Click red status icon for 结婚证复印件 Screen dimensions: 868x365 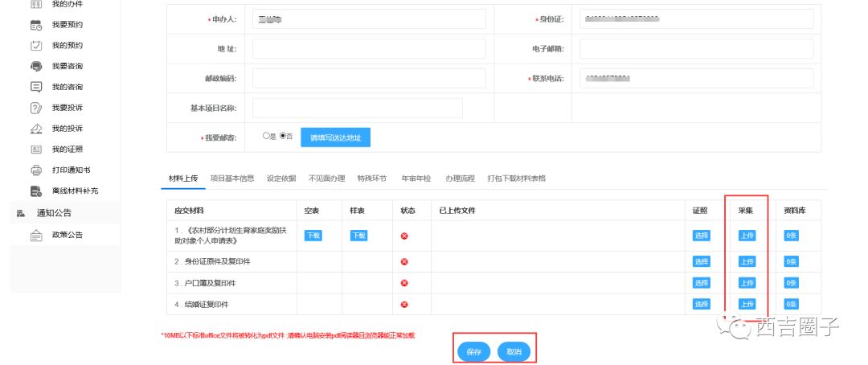[x=404, y=304]
